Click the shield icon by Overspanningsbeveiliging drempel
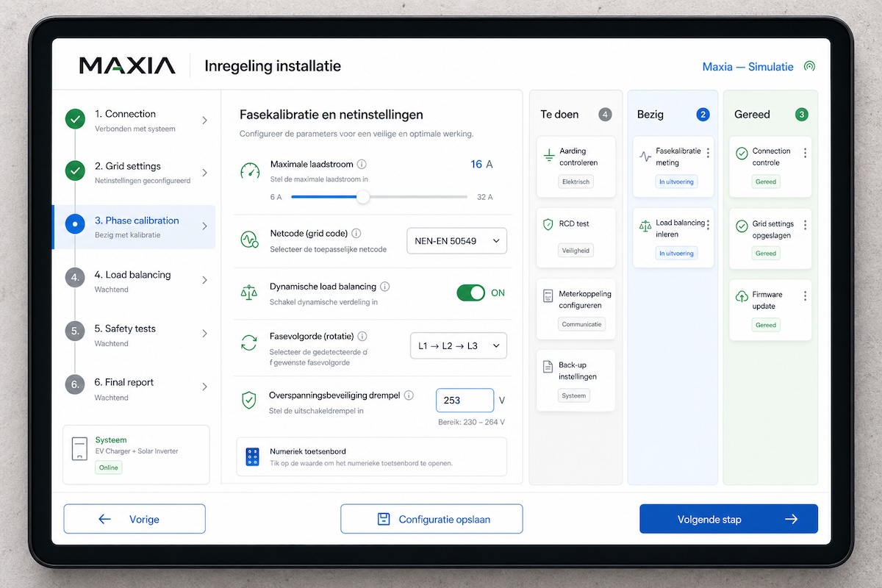The height and width of the screenshot is (588, 882). (x=249, y=400)
